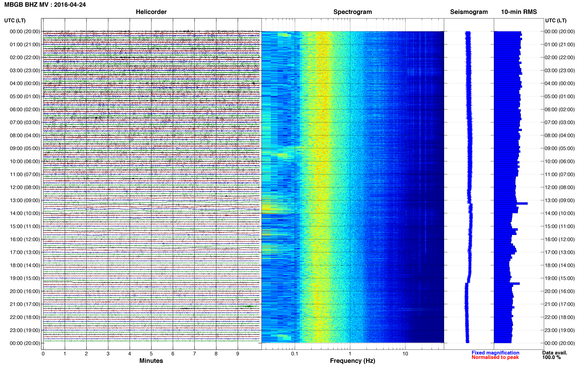588x368 pixels.
Task: Click left axis label 18:00 (14:00)
Action: point(25,265)
